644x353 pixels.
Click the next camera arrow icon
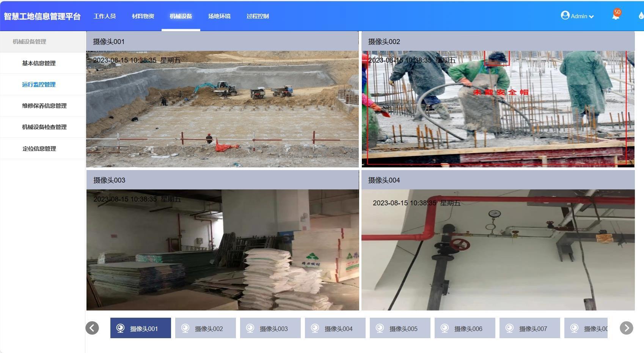point(626,328)
